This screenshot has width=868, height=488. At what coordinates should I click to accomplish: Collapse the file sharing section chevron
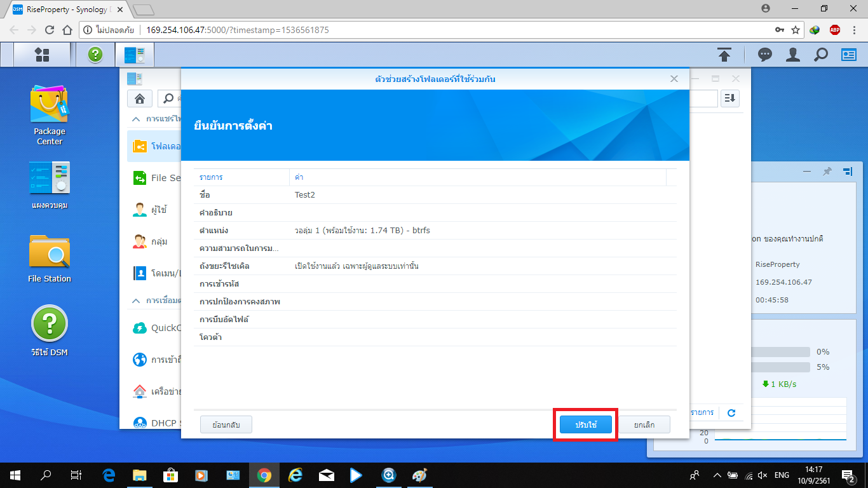tap(135, 119)
